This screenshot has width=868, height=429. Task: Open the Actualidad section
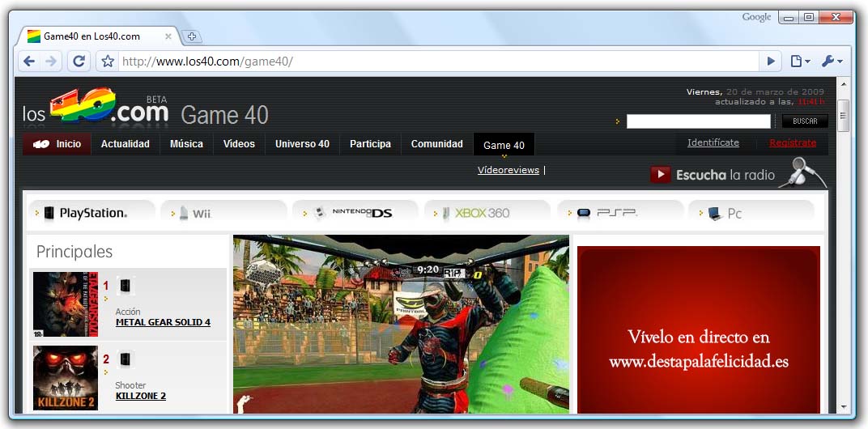126,144
